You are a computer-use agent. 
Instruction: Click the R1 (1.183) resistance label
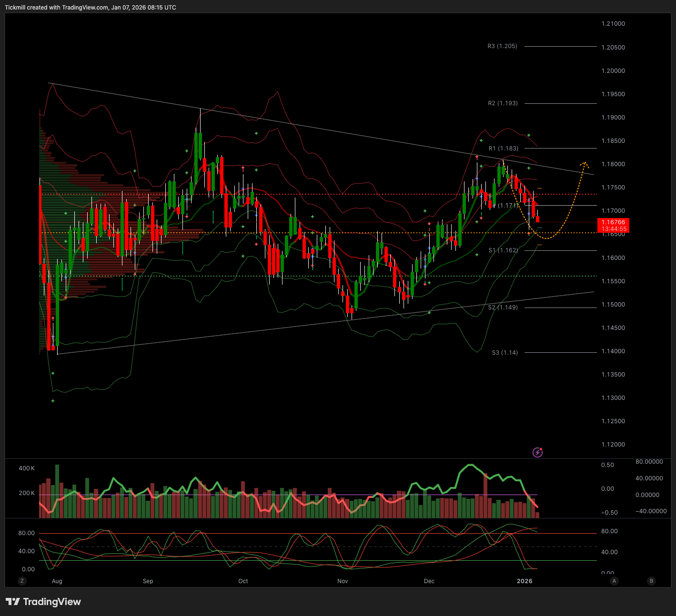(503, 149)
